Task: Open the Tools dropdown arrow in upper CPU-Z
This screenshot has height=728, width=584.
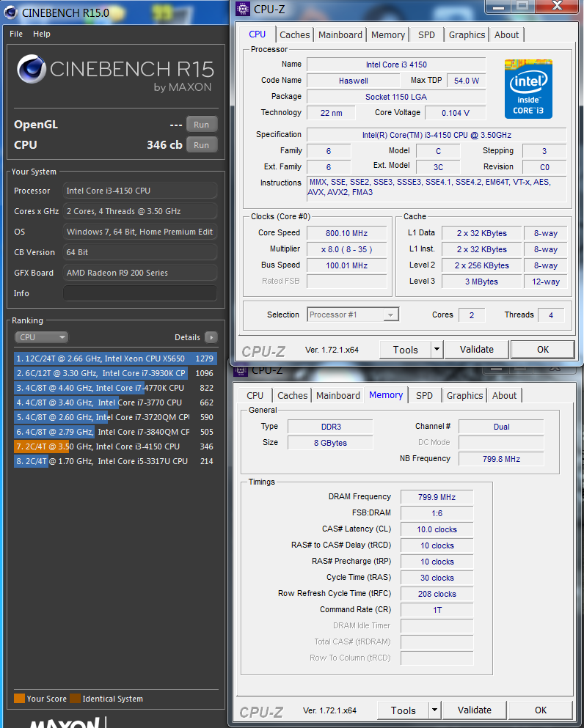Action: point(437,350)
